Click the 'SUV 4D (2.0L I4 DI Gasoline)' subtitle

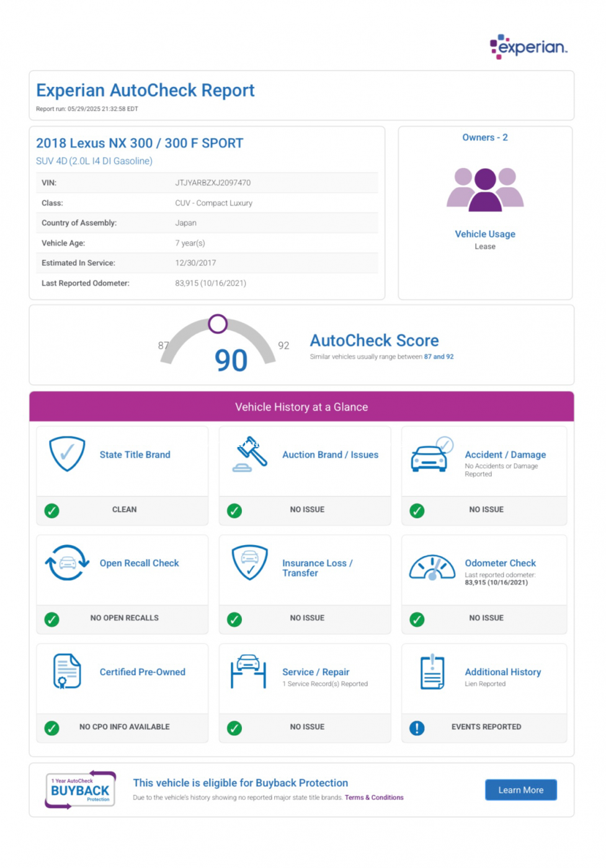pyautogui.click(x=94, y=161)
